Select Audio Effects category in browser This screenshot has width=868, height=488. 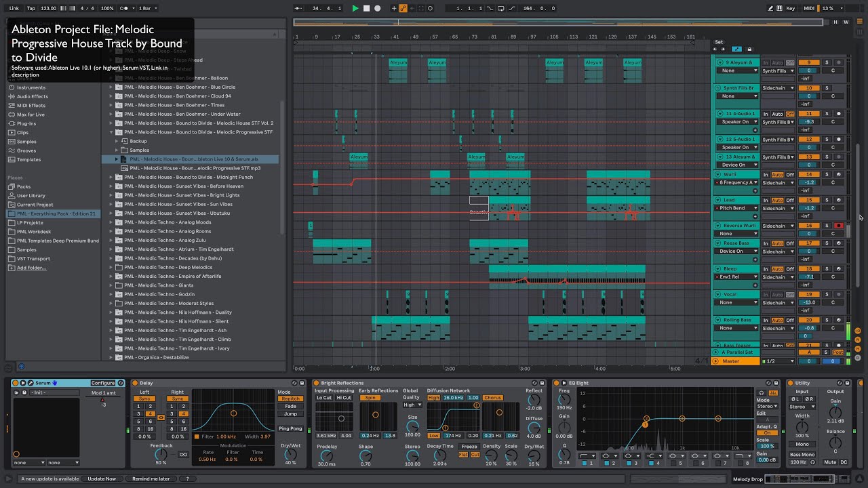click(x=33, y=96)
